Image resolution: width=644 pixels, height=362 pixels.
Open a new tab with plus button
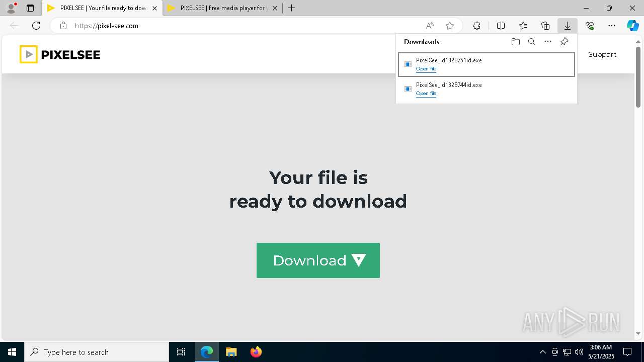(x=291, y=8)
